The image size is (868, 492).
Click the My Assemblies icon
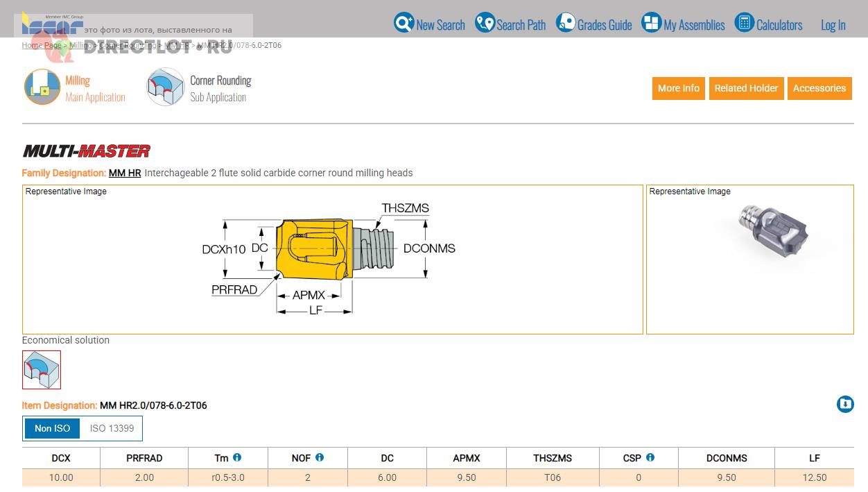(652, 23)
